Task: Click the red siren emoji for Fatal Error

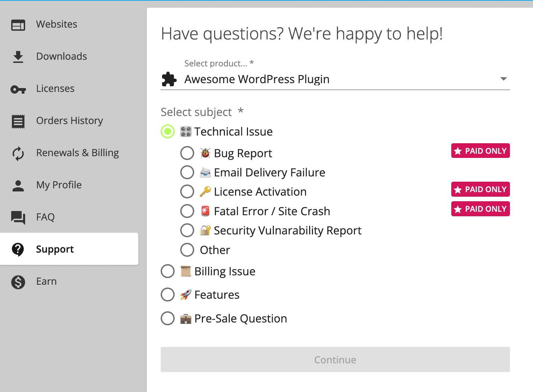Action: click(x=205, y=211)
